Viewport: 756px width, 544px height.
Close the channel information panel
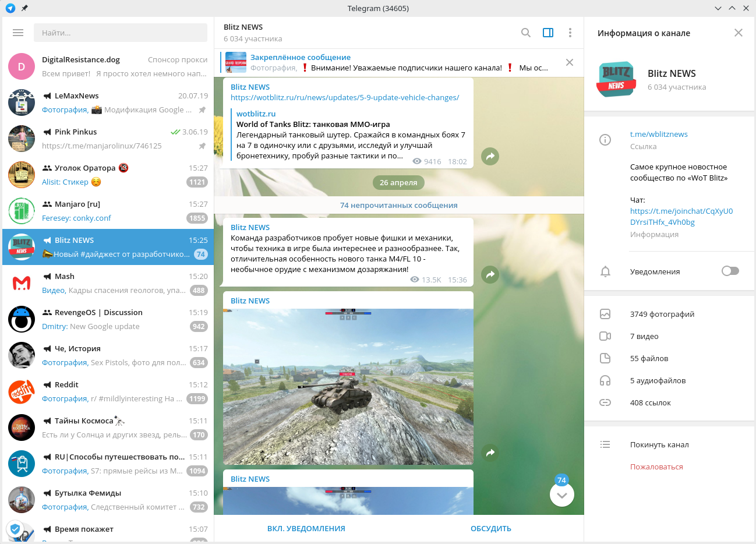(739, 33)
